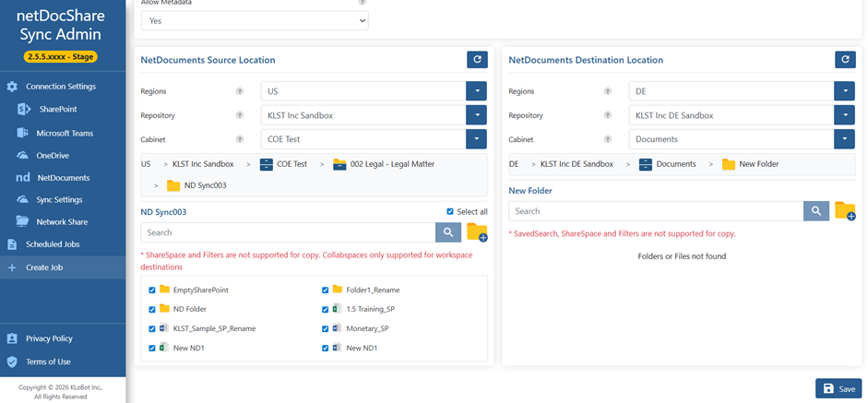Navigate to KLST Inc DE Sandbox breadcrumb
Image resolution: width=868 pixels, height=403 pixels.
(x=577, y=164)
